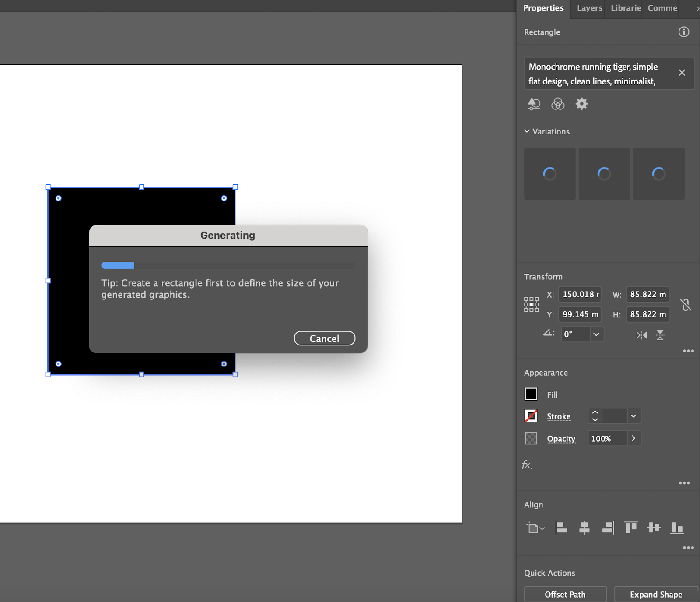This screenshot has height=602, width=700.
Task: Click the style color circles icon
Action: 558,104
